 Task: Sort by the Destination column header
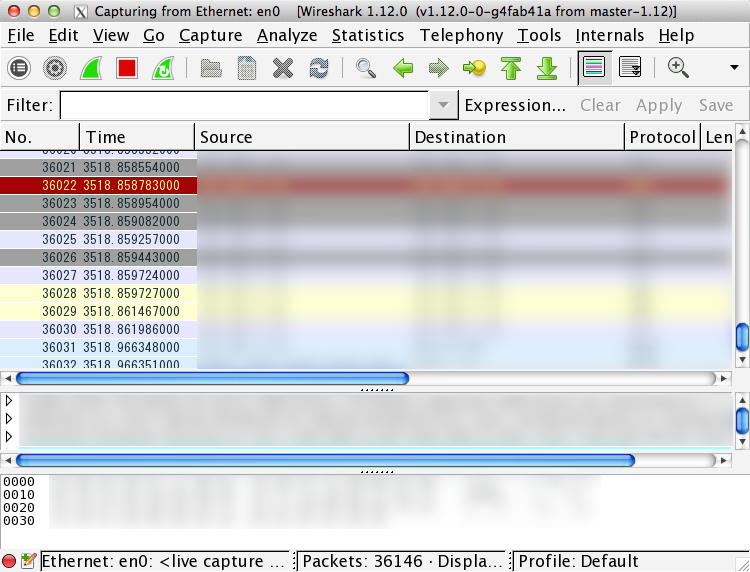pos(517,137)
